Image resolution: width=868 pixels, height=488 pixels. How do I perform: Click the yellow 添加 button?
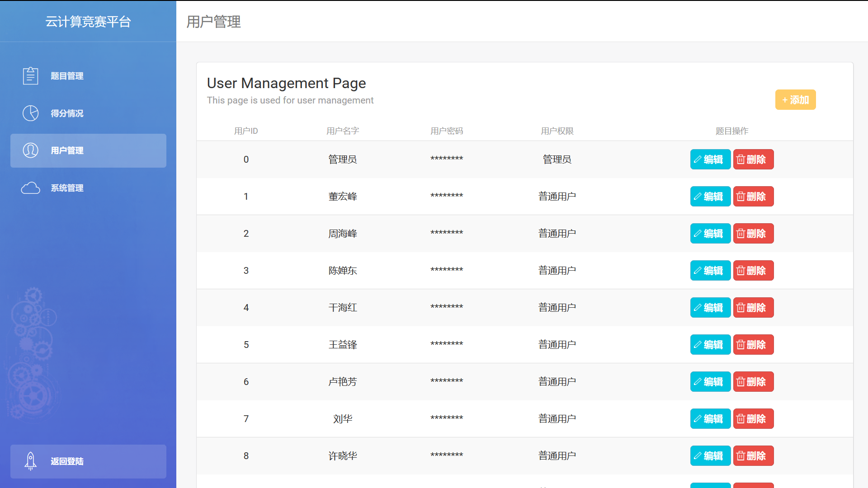point(795,100)
